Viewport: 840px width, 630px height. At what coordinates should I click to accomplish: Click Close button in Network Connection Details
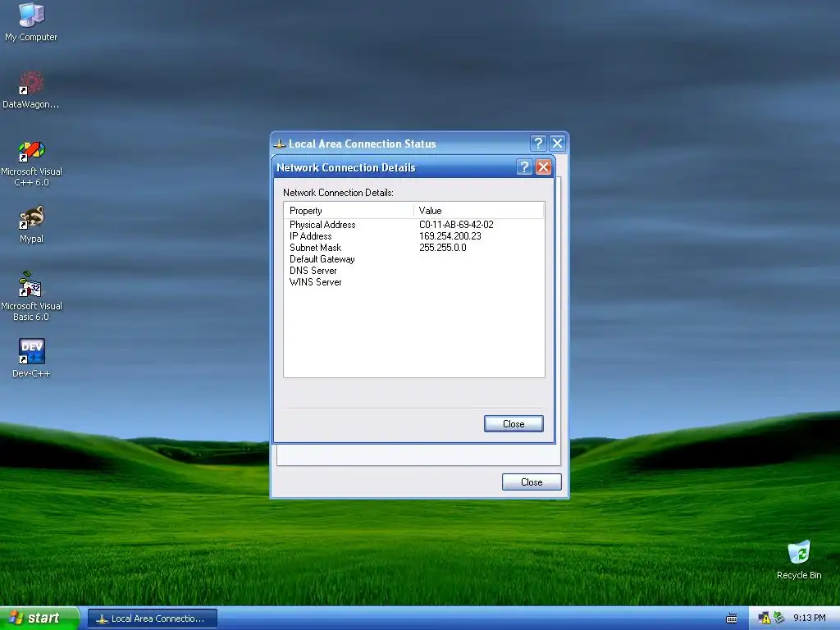click(514, 424)
